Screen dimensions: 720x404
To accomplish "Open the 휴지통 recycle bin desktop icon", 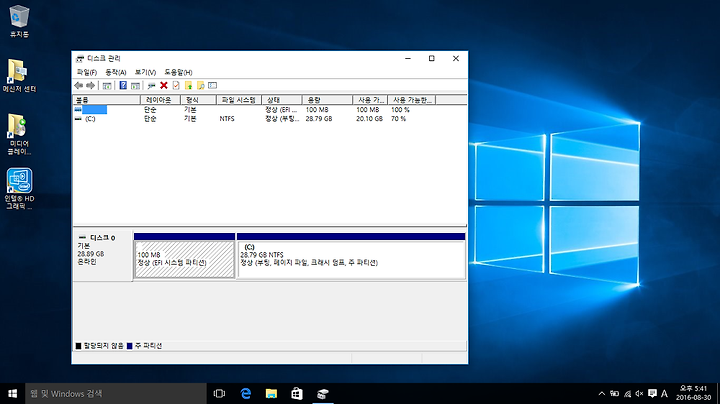I will coord(19,21).
